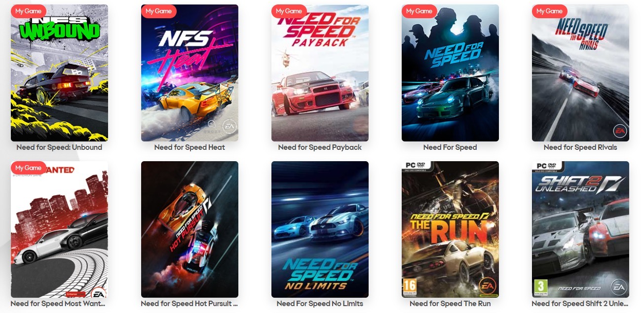Open the Need for Speed Payback cover
Image resolution: width=644 pixels, height=313 pixels.
(x=320, y=73)
